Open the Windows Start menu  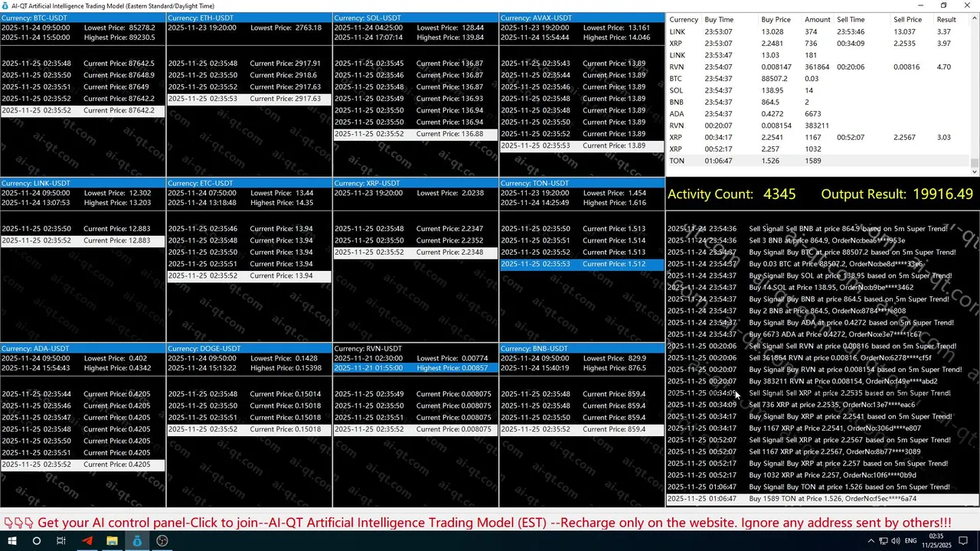tap(11, 541)
